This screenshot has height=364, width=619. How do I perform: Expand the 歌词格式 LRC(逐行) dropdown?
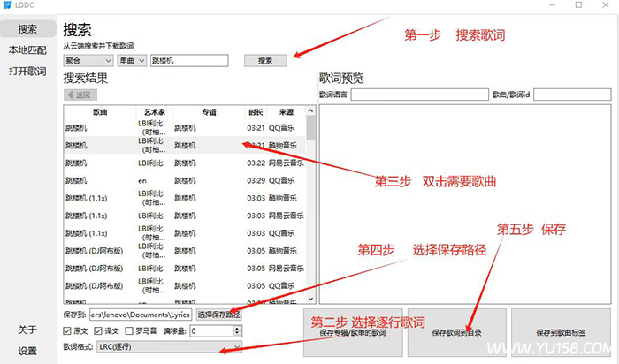click(161, 347)
